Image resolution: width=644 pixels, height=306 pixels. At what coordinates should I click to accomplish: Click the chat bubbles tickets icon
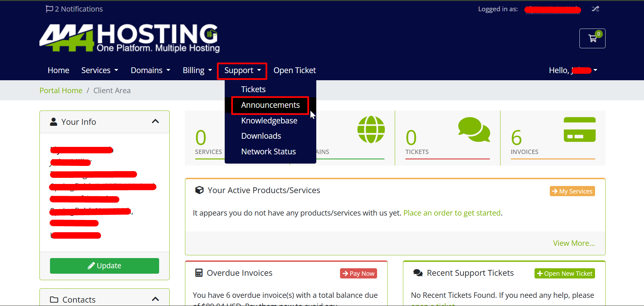pyautogui.click(x=474, y=130)
